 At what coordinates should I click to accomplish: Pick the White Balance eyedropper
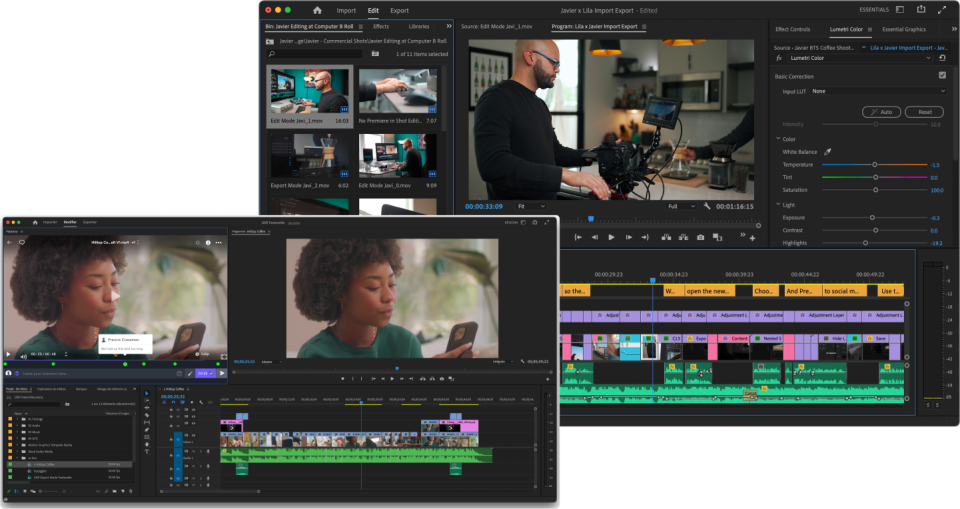(x=828, y=152)
